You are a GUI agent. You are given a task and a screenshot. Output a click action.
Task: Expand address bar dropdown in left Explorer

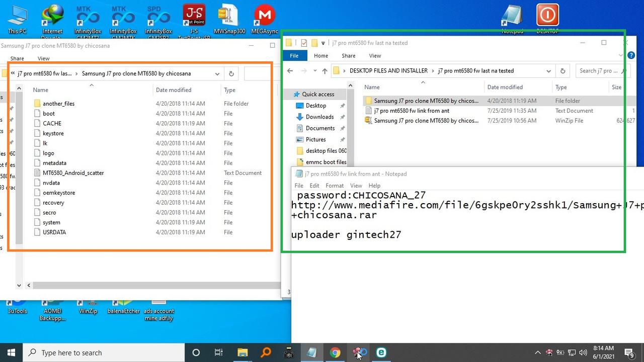(x=217, y=74)
